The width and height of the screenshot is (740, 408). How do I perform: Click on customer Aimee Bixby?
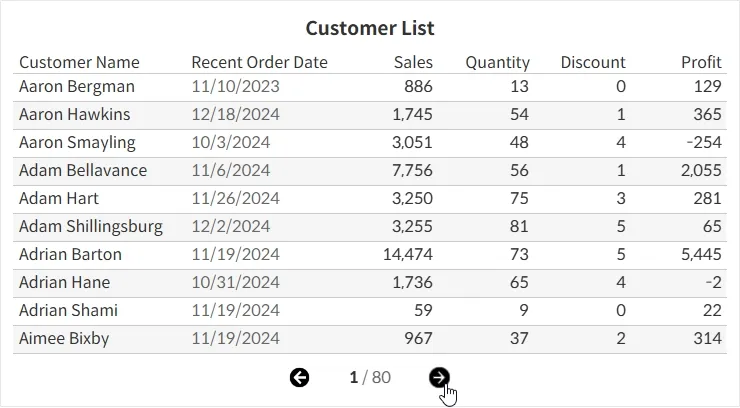64,339
